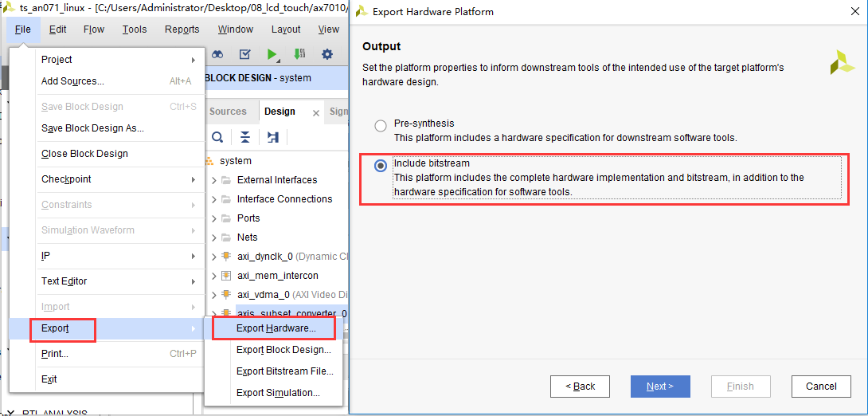The image size is (868, 416).
Task: Click the show connections icon in Design panel
Action: [272, 137]
